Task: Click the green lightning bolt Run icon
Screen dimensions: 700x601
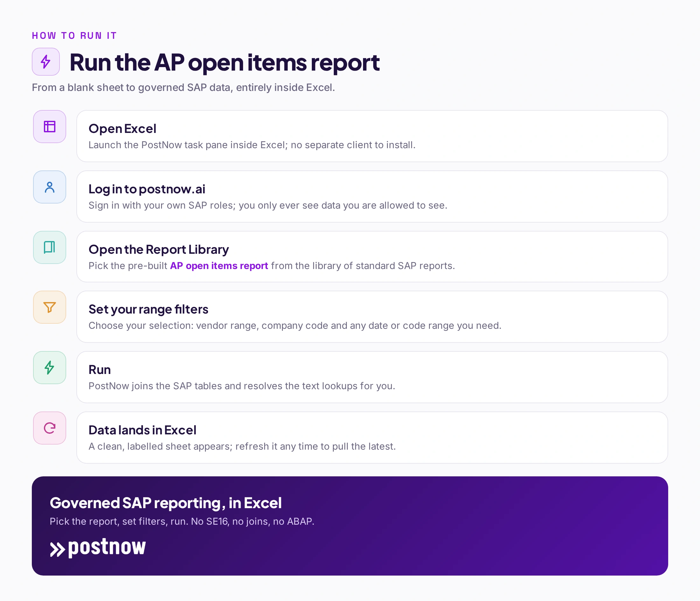Action: click(x=50, y=368)
